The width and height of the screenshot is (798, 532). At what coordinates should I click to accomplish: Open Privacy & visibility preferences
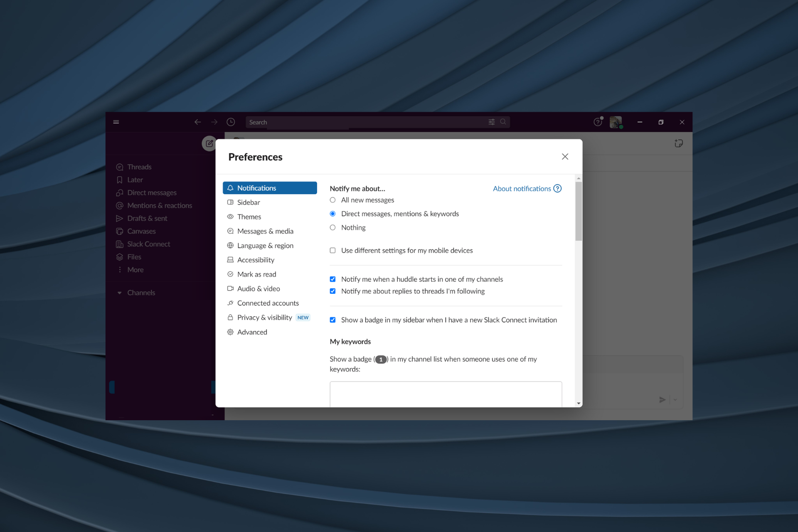pyautogui.click(x=270, y=318)
